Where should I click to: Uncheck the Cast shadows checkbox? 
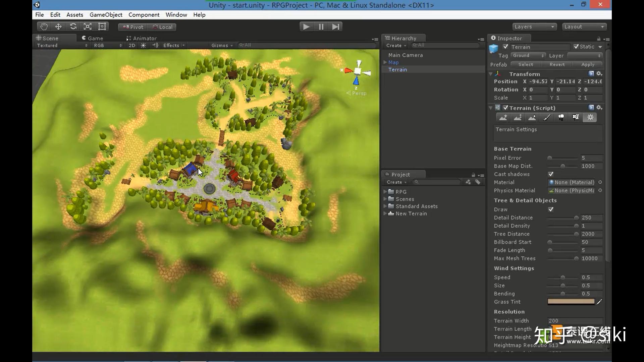click(551, 174)
